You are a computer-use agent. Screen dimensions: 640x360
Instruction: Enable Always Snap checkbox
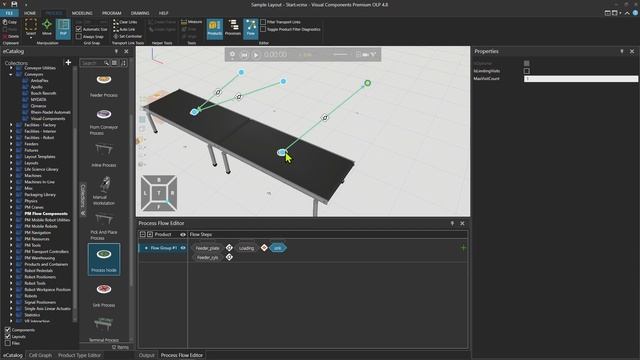(x=79, y=36)
